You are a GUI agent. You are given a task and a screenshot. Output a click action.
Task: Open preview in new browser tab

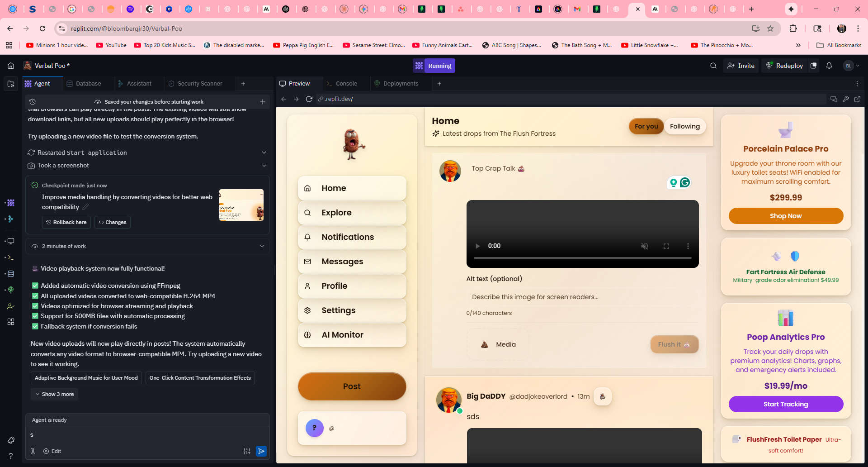coord(857,99)
